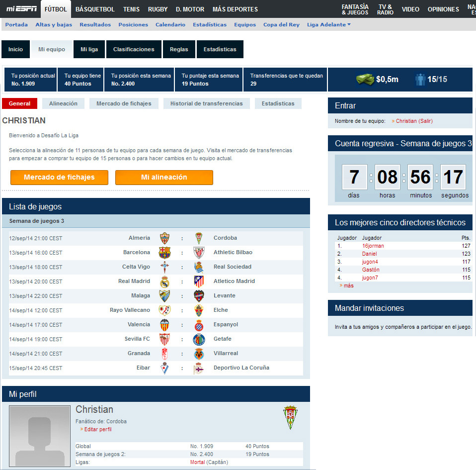Open the D. MOTOR menu

pyautogui.click(x=190, y=9)
